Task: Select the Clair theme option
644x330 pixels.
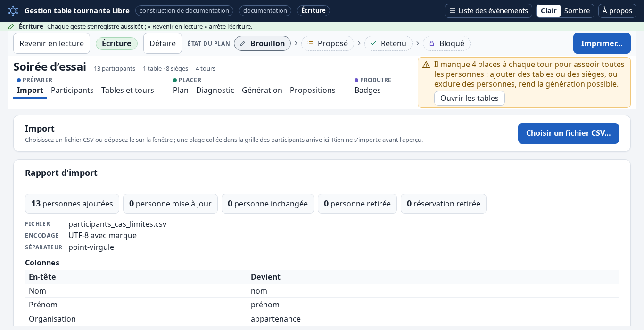Action: point(549,11)
